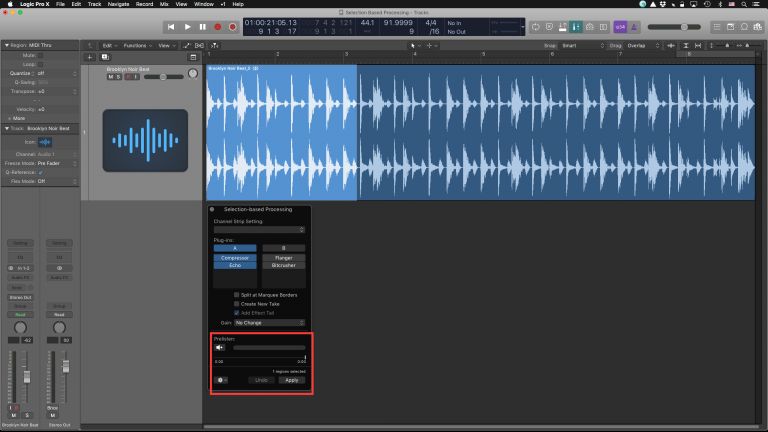This screenshot has height=432, width=768.
Task: Enable Create New Take checkbox
Action: [x=236, y=304]
